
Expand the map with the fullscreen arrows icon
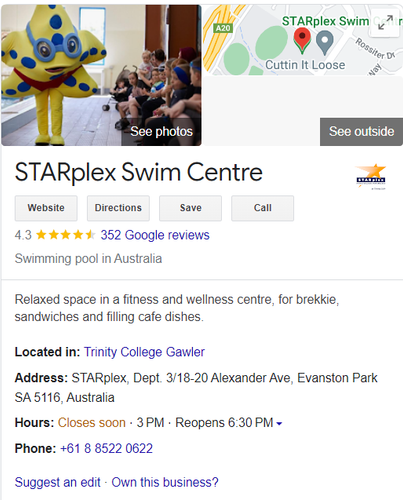click(385, 22)
